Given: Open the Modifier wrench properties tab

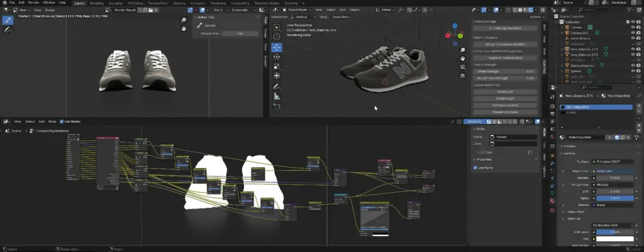Looking at the screenshot, I should tap(552, 163).
